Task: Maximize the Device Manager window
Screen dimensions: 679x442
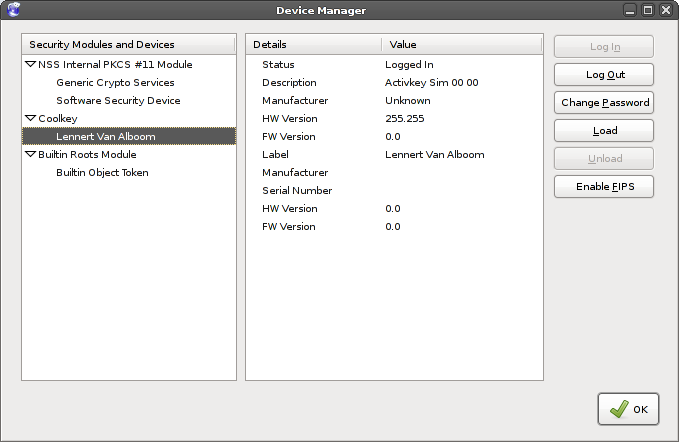Action: click(x=647, y=10)
